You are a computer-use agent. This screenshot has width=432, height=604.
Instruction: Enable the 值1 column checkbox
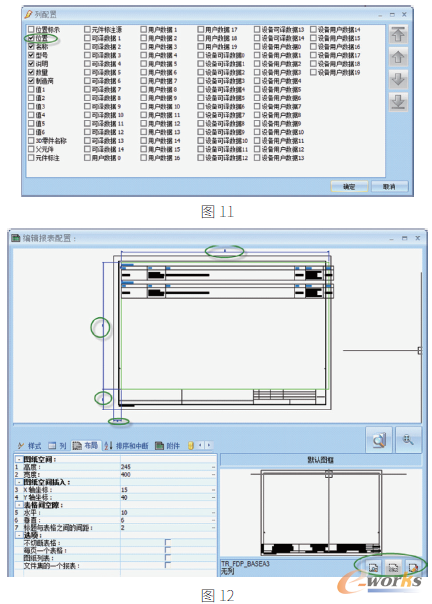click(x=31, y=89)
